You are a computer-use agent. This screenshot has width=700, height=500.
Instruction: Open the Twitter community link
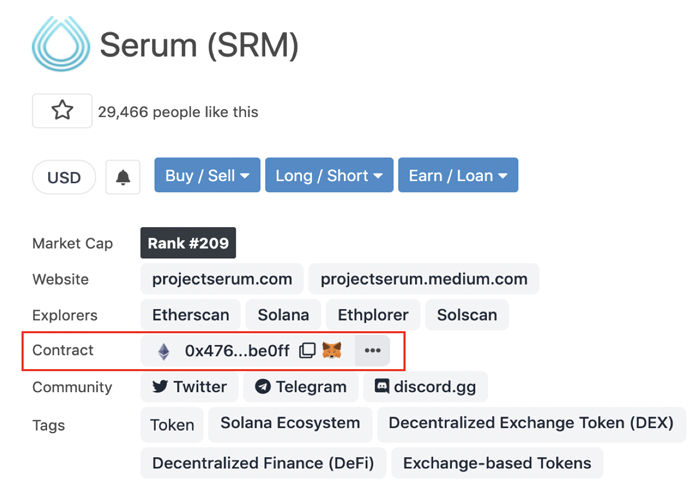point(189,387)
